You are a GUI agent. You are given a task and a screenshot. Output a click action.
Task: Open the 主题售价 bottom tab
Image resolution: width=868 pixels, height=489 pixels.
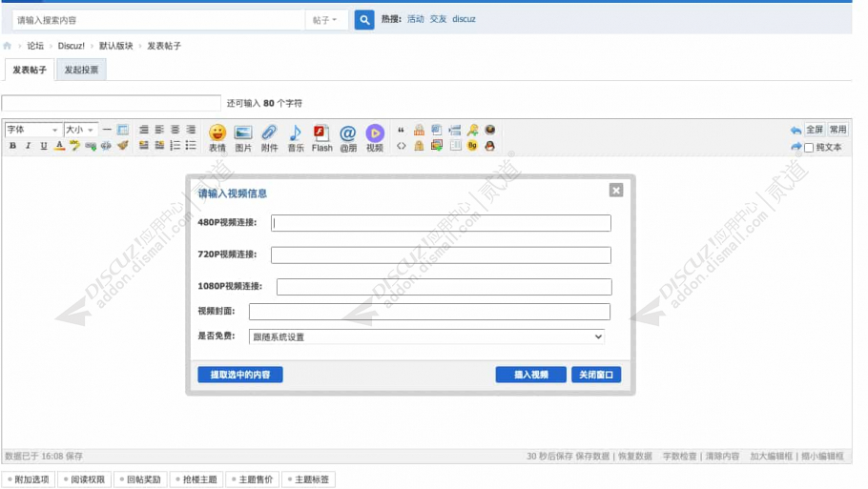[x=252, y=479]
